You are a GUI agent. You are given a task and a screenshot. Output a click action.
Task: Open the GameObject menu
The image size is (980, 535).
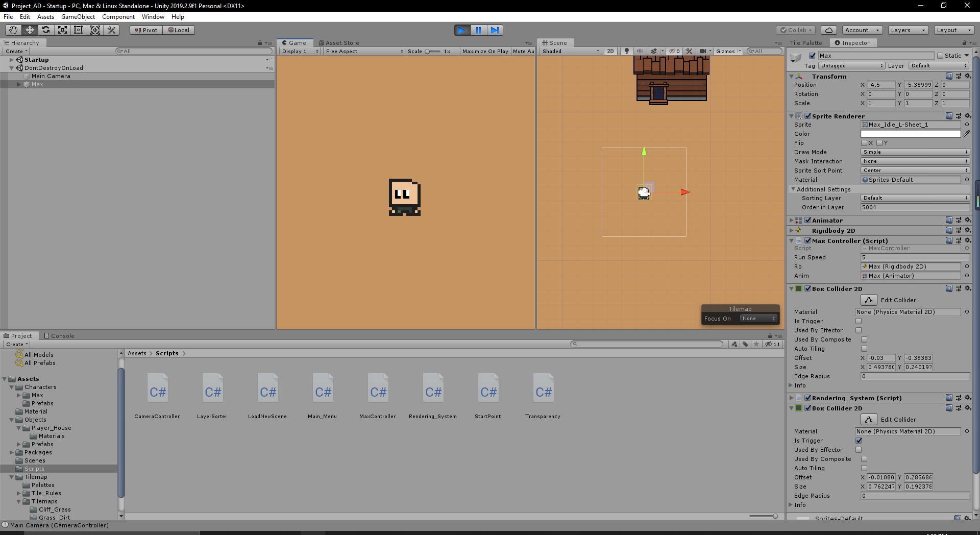(x=78, y=17)
